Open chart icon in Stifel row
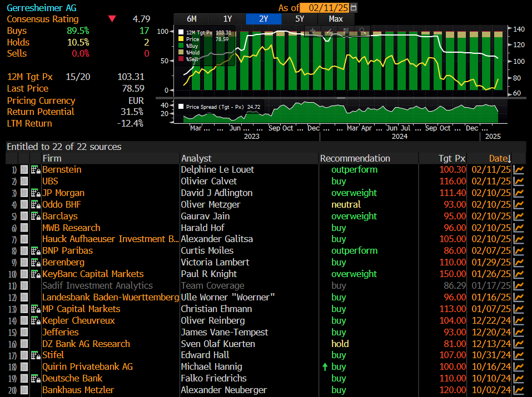The height and width of the screenshot is (397, 532). click(x=519, y=355)
